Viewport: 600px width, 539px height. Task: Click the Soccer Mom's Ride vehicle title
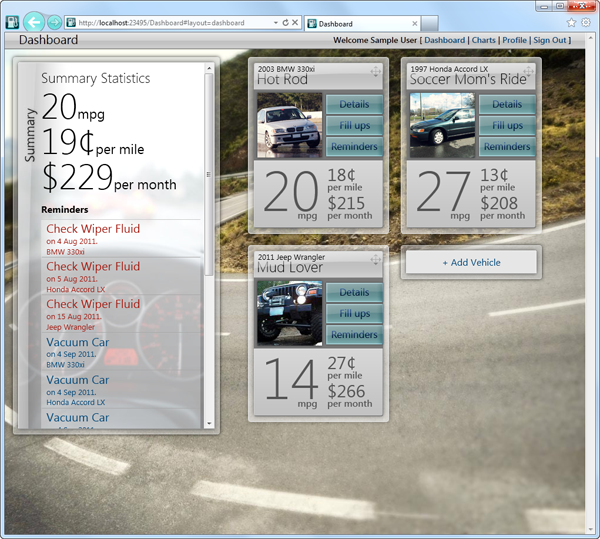coord(468,80)
